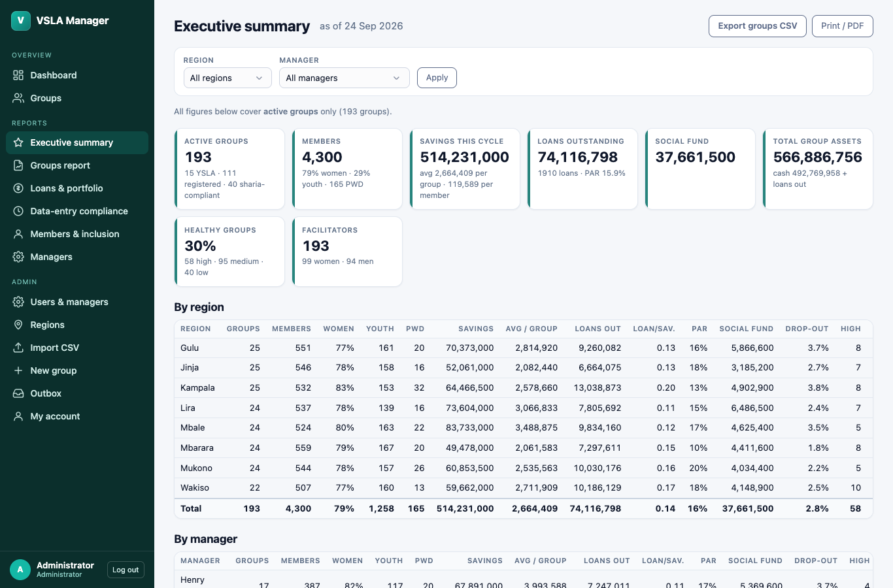Viewport: 893px width, 588px height.
Task: Click the Mbarara region name
Action: tap(197, 448)
